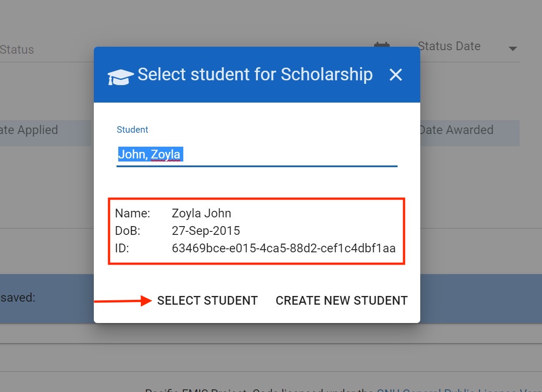Click the Student field label
Viewport: 542px width, 392px height.
(x=132, y=130)
